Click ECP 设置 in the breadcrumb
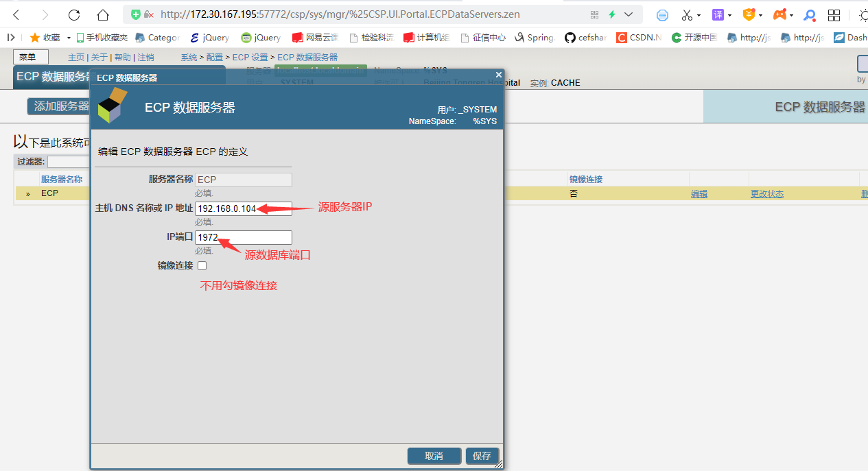 pos(250,58)
